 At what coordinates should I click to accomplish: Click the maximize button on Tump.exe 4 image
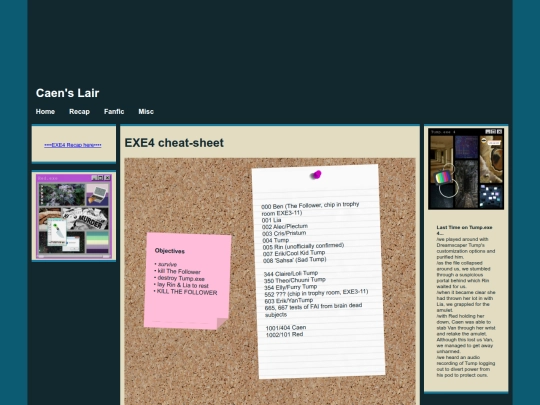click(494, 132)
